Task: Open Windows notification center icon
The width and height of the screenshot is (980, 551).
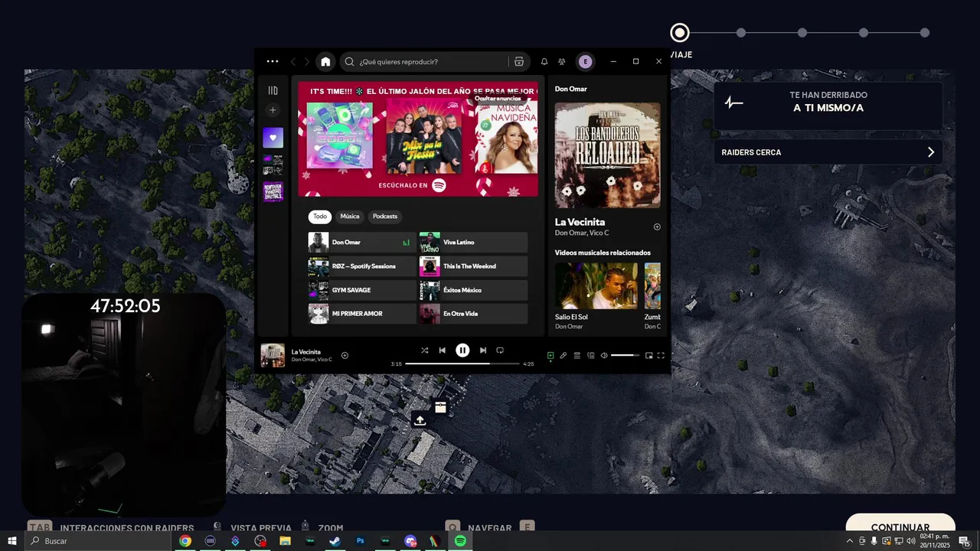Action: pos(964,541)
